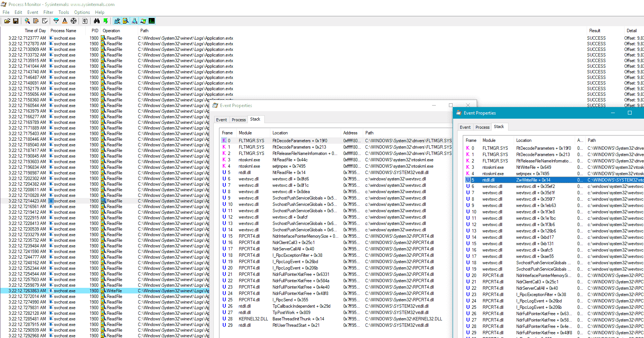Open the Highlight letter A toolbar icon
644x338 pixels.
pos(65,21)
